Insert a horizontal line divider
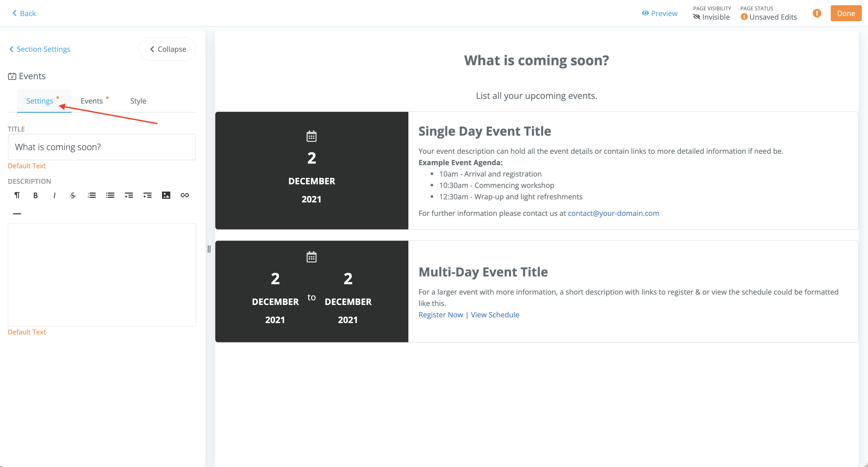868x467 pixels. [17, 214]
